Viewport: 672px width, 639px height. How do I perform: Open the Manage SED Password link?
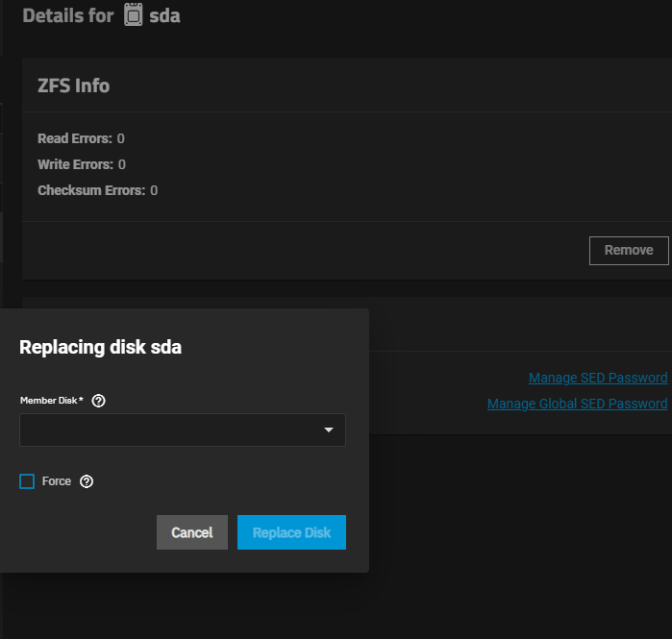598,378
